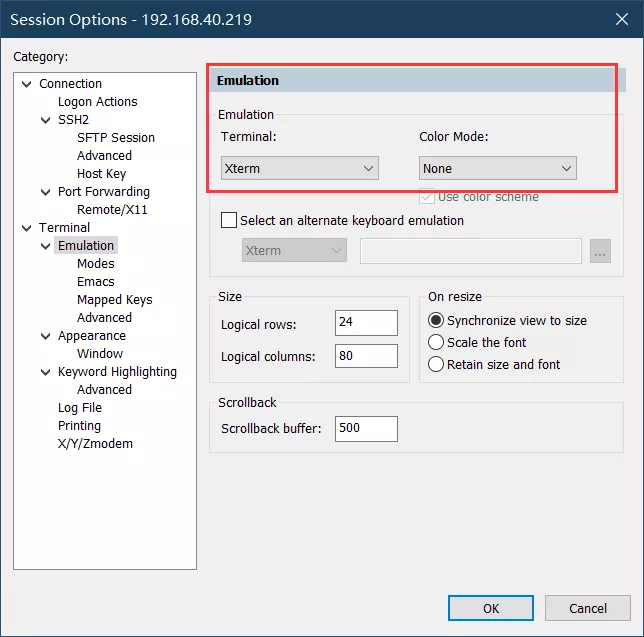
Task: Open Logon Actions in category tree
Action: pos(97,102)
